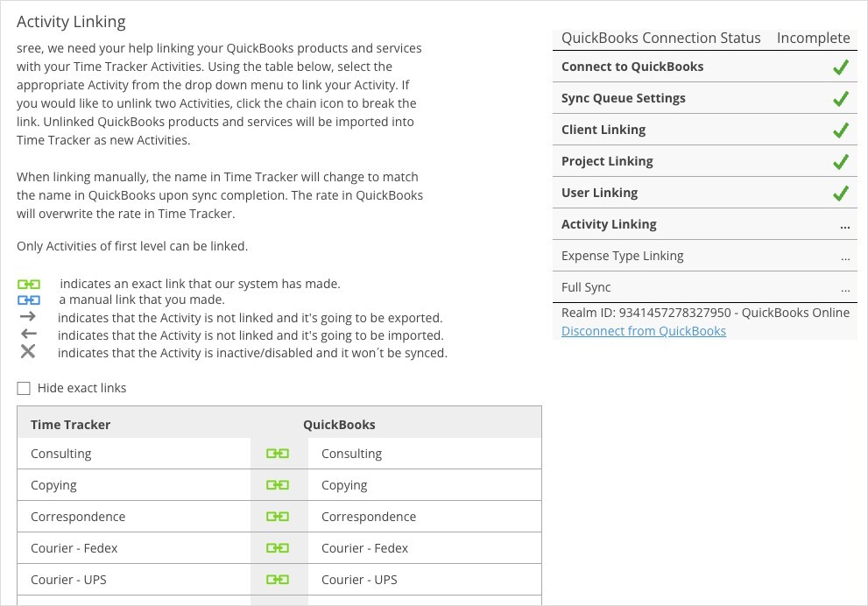
Task: Click 'Only Activities of first level' note
Action: click(x=132, y=246)
